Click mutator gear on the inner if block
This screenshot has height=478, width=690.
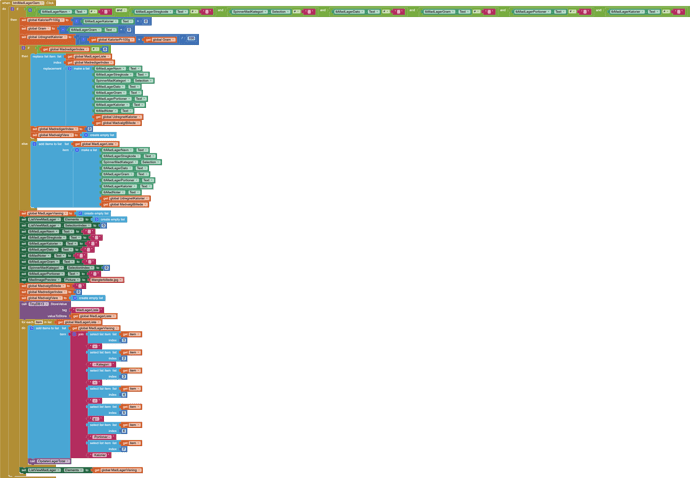pos(23,48)
